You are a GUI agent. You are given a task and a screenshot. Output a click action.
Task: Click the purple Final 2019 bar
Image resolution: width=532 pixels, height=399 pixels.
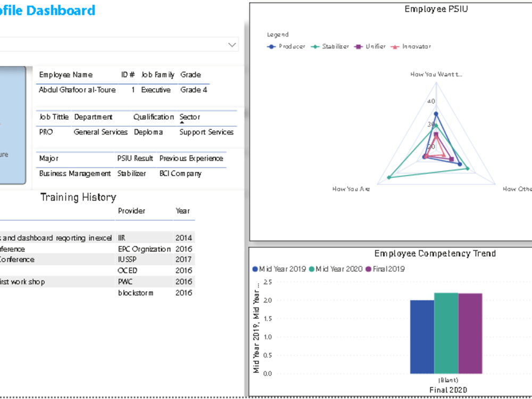(470, 334)
